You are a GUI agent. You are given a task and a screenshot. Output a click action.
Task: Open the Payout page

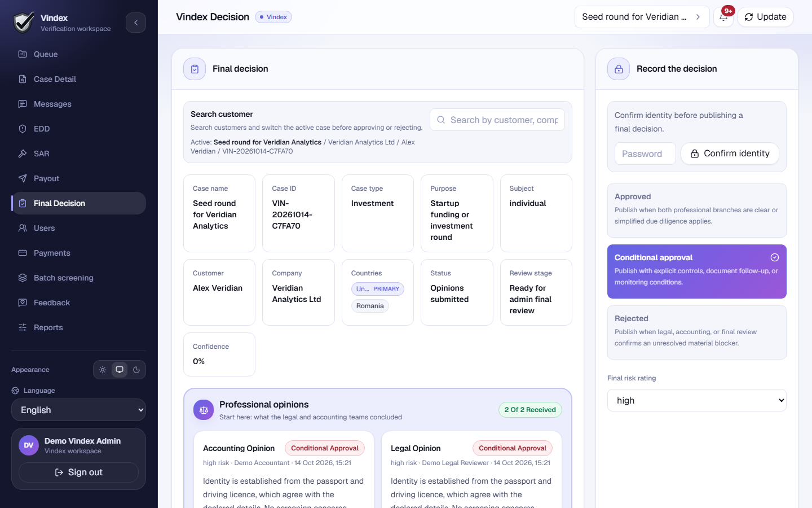[78, 178]
